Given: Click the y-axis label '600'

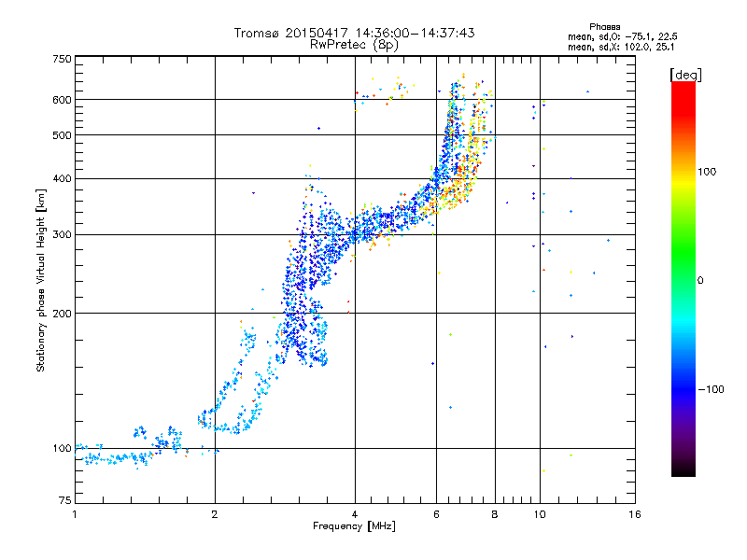Looking at the screenshot, I should pos(62,100).
